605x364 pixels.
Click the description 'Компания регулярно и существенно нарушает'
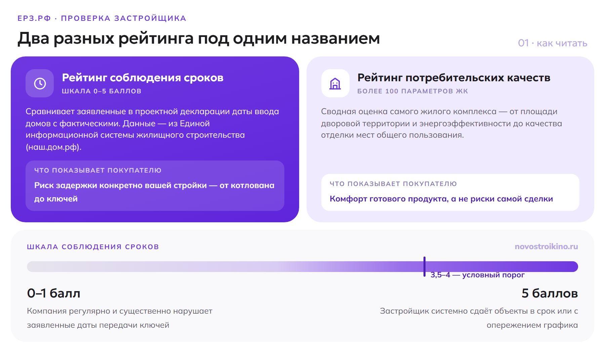point(120,318)
